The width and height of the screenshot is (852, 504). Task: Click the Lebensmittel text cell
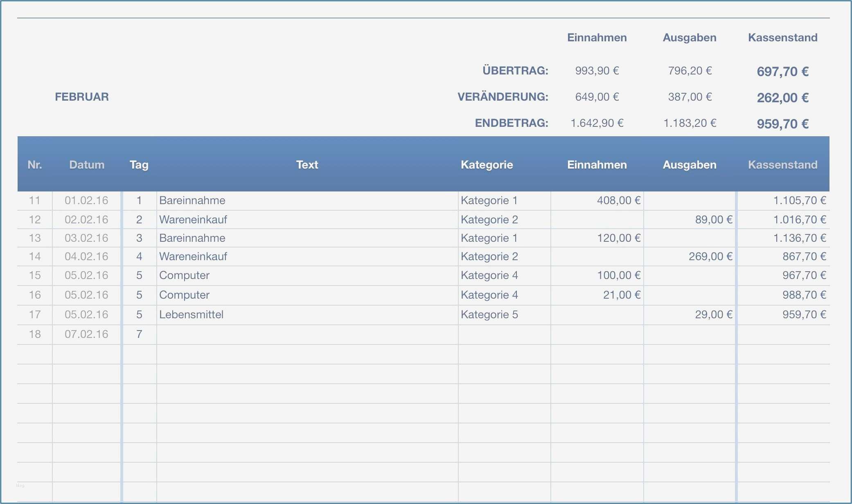point(192,315)
